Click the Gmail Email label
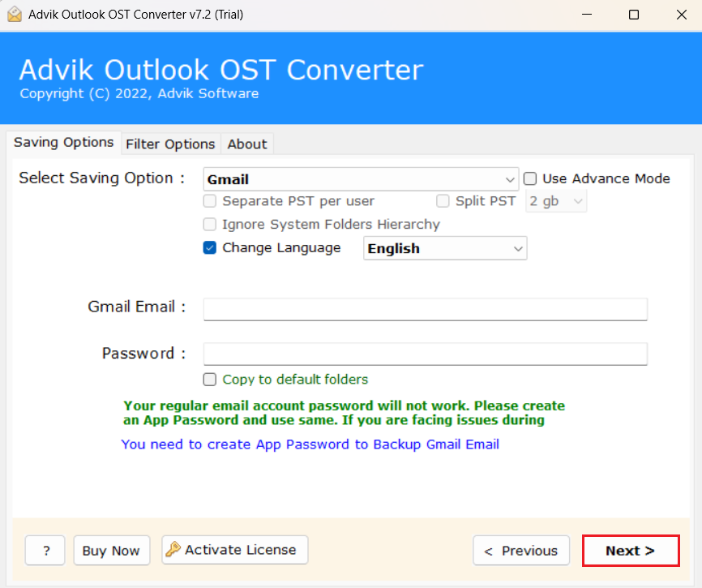702x588 pixels. [136, 307]
